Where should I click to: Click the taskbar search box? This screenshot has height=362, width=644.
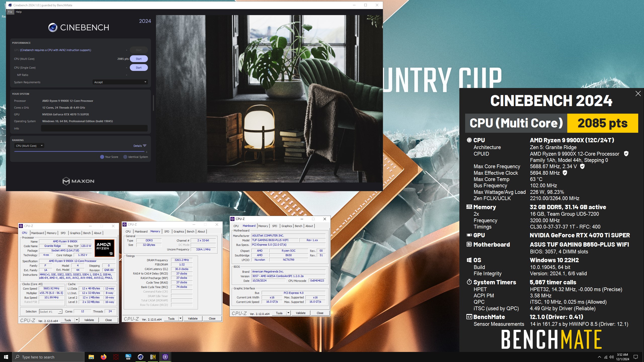click(x=48, y=357)
